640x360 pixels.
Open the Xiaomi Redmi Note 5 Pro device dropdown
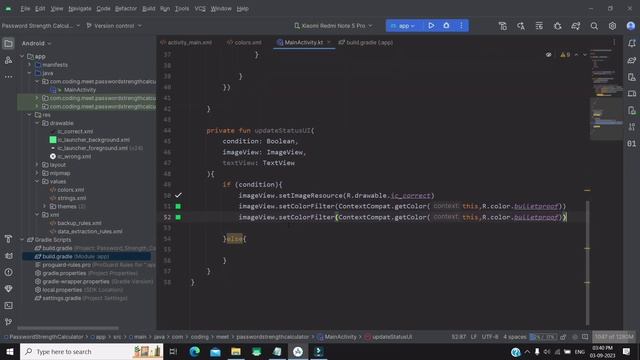click(333, 26)
